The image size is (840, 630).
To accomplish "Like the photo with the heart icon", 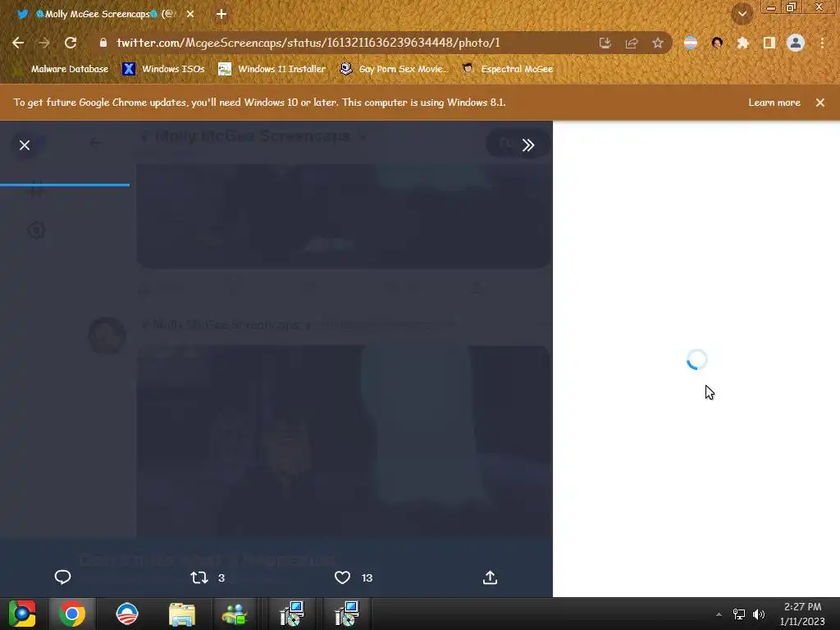I will 342,577.
